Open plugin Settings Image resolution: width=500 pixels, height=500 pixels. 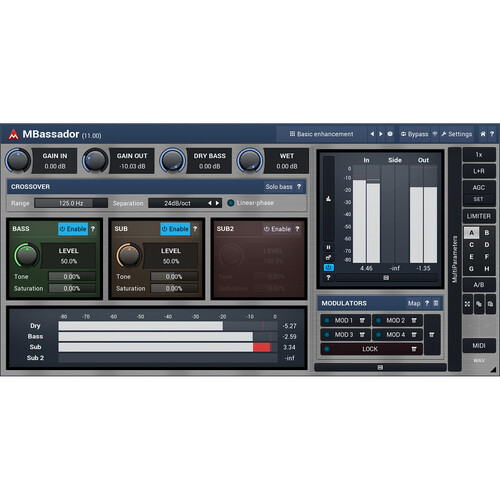[457, 134]
